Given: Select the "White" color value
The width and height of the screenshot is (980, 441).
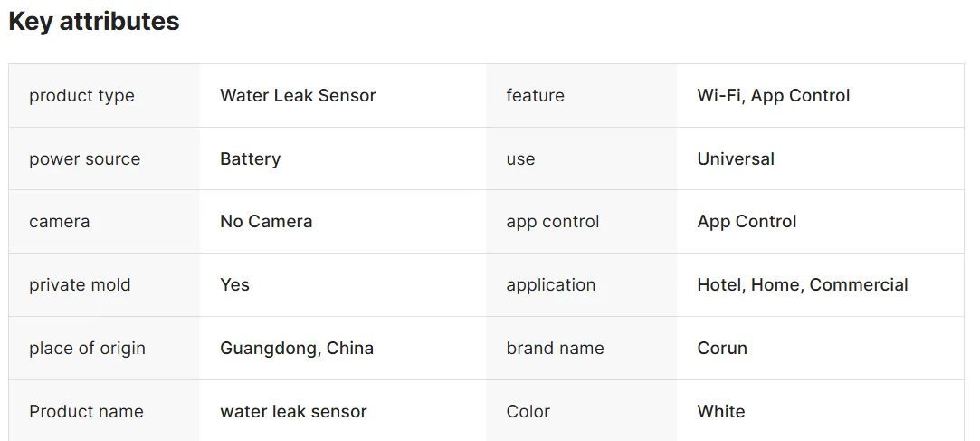Looking at the screenshot, I should click(x=721, y=412).
